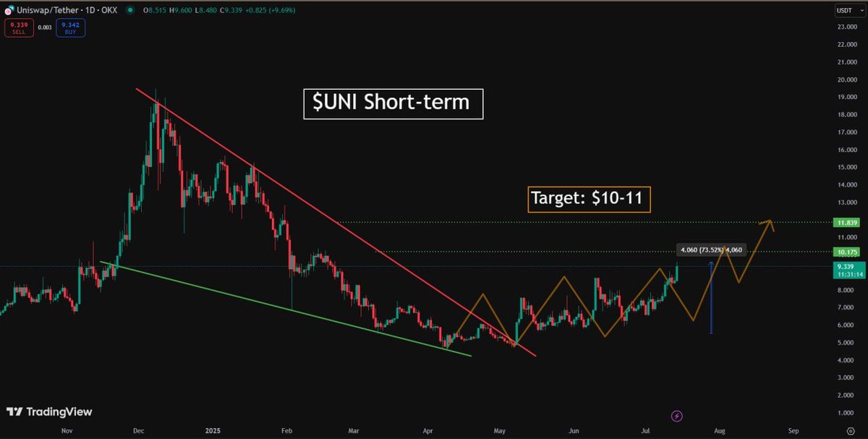The width and height of the screenshot is (868, 439).
Task: Click the Sep time axis label
Action: point(793,430)
